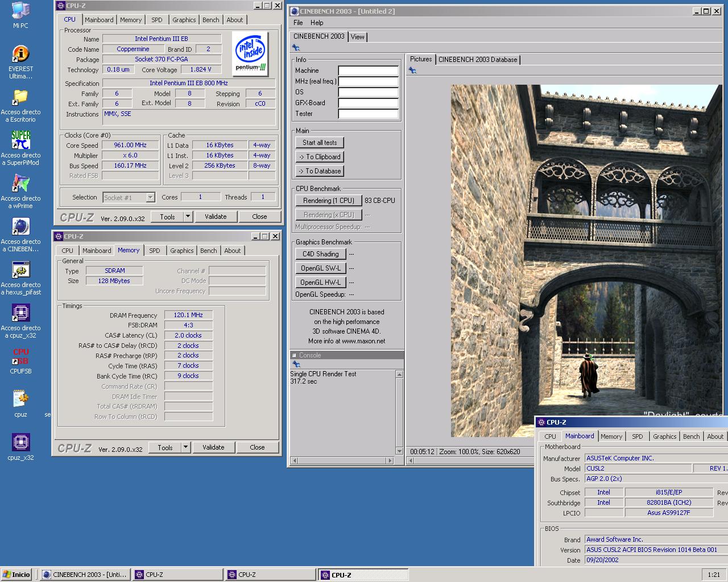Open the Mainboard tab in top CPU-Z window
728x582 pixels.
click(99, 20)
